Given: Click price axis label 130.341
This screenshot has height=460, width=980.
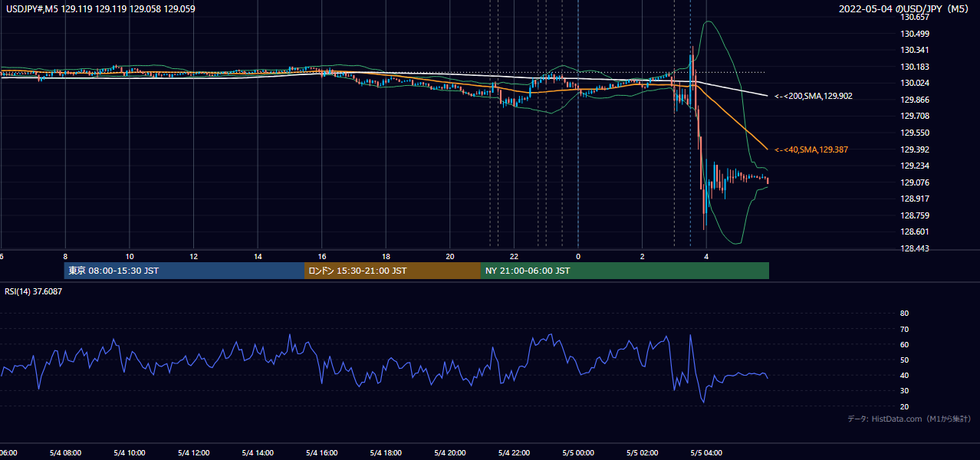Looking at the screenshot, I should (x=916, y=51).
